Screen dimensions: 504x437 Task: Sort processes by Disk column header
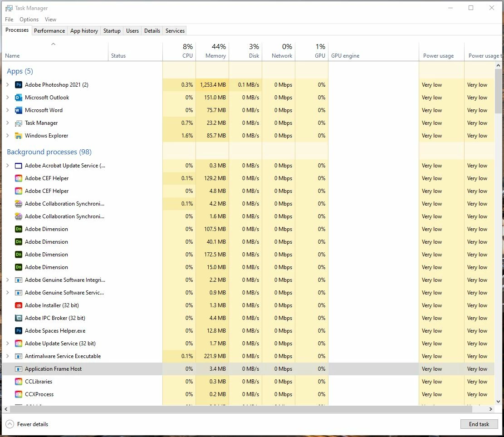245,51
